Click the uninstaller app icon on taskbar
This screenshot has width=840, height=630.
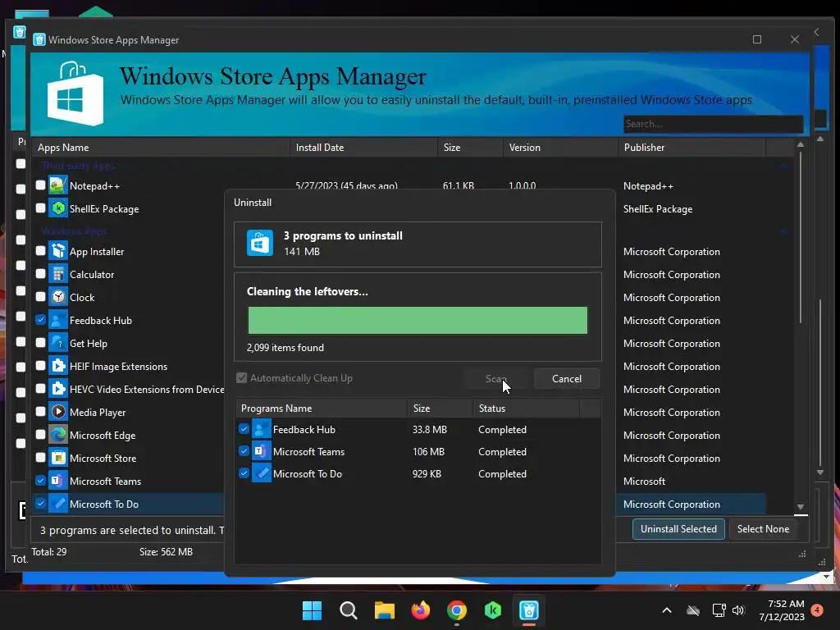pyautogui.click(x=529, y=610)
